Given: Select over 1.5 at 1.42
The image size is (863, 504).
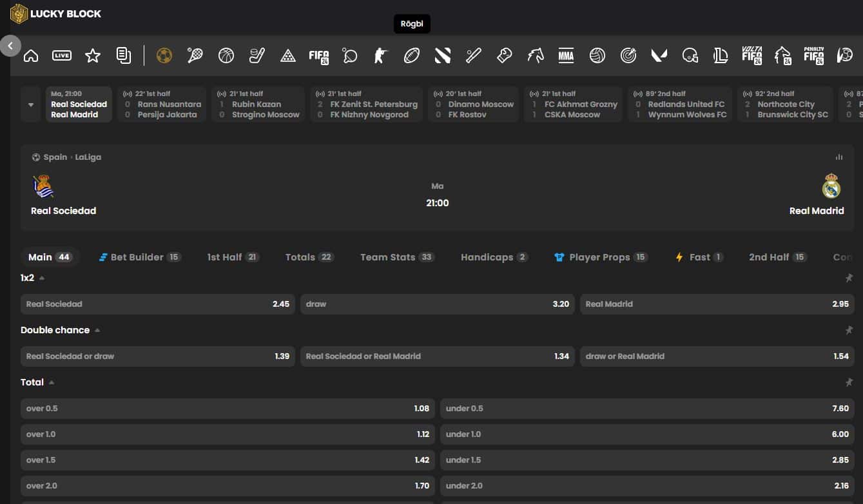Looking at the screenshot, I should coord(228,460).
